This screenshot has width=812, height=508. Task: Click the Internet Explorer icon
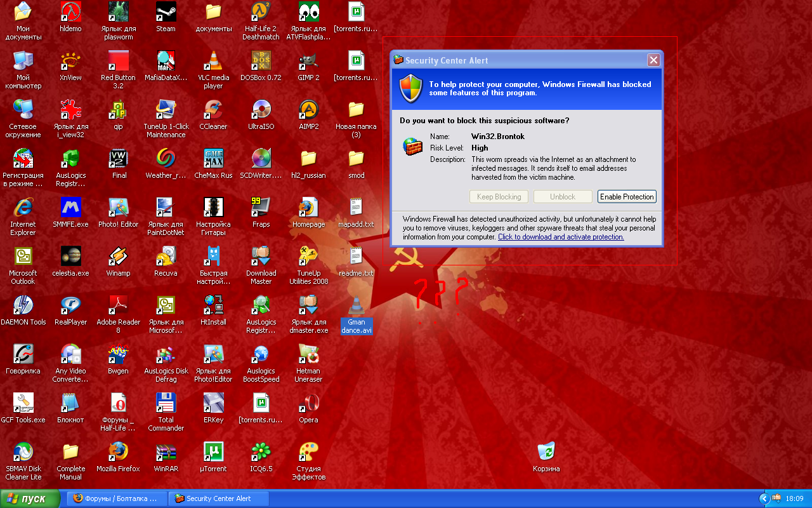(23, 207)
